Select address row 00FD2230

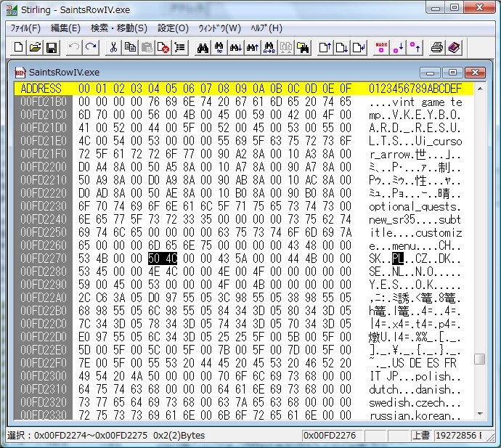44,206
